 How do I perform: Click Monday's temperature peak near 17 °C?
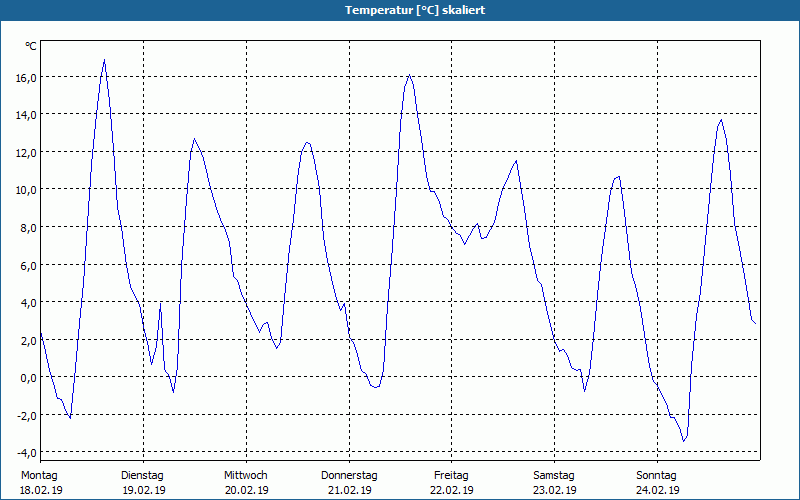coord(105,60)
